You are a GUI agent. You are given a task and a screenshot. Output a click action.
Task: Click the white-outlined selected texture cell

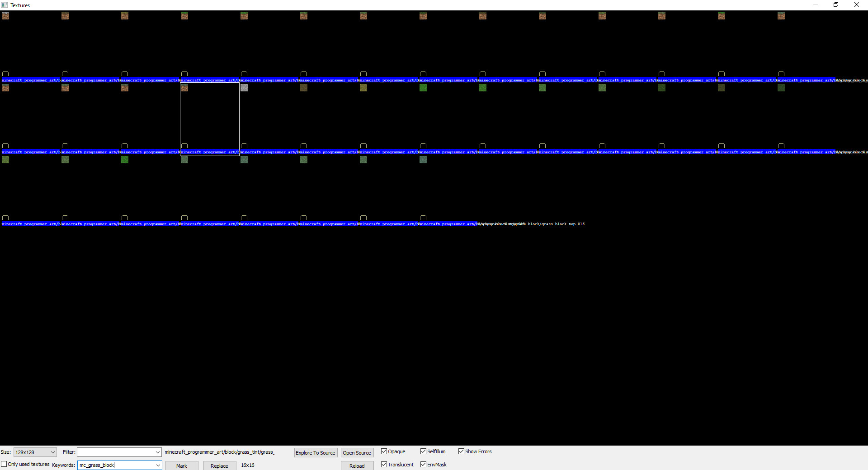[x=209, y=119]
